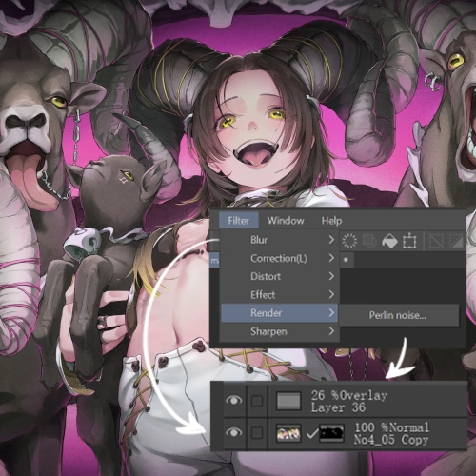Open the Help menu

tap(331, 221)
